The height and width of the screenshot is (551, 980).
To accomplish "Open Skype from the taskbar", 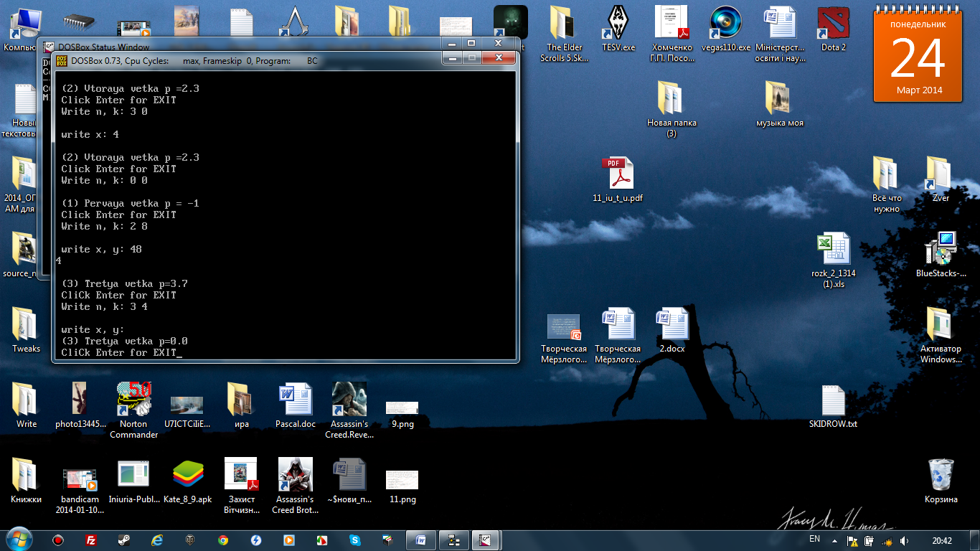I will point(354,540).
